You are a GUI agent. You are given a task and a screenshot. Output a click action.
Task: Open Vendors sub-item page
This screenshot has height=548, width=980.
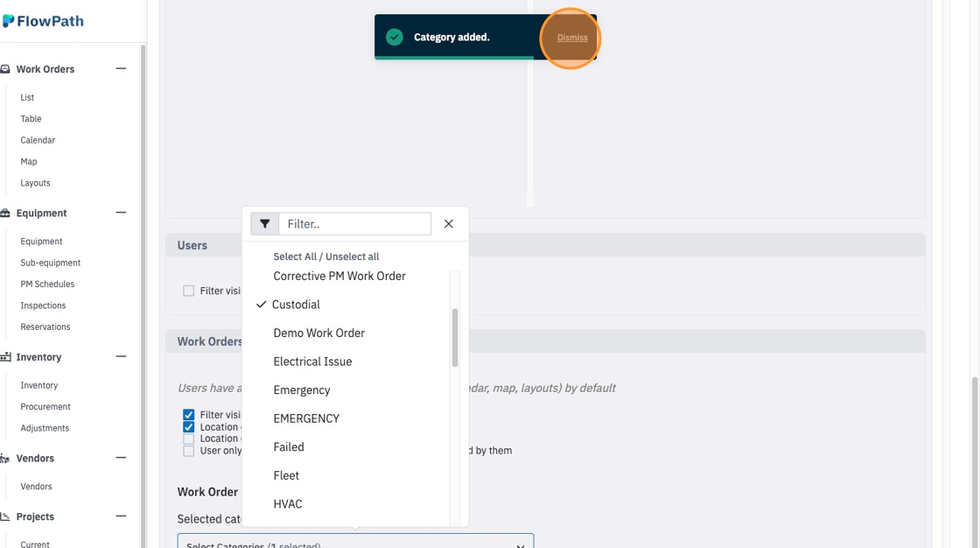click(x=36, y=487)
